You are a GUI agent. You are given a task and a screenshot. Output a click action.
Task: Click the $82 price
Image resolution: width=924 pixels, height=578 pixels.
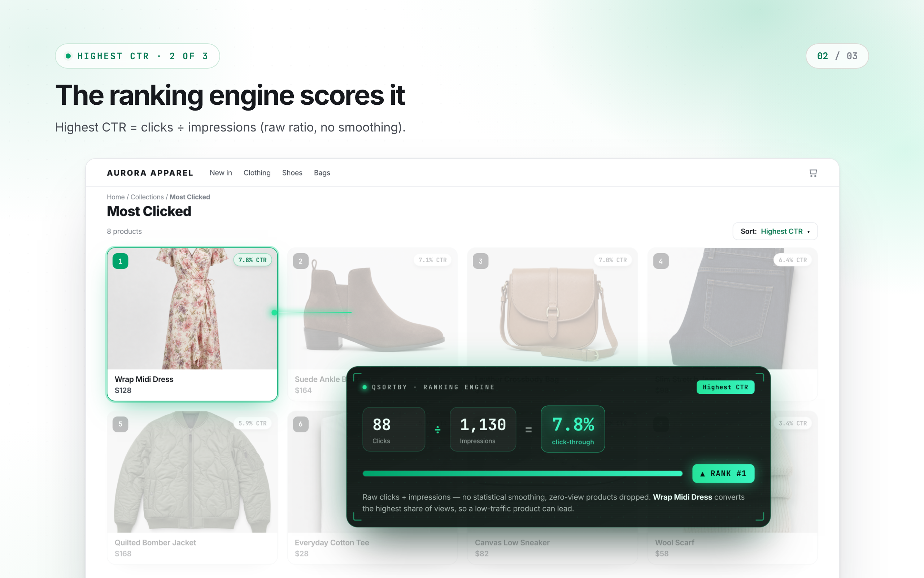(482, 553)
